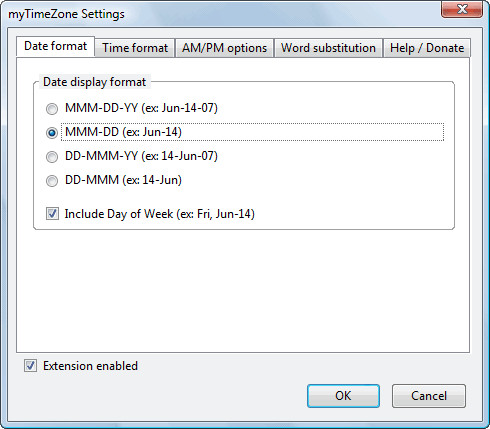Click the Cancel button
The height and width of the screenshot is (429, 490).
[429, 396]
